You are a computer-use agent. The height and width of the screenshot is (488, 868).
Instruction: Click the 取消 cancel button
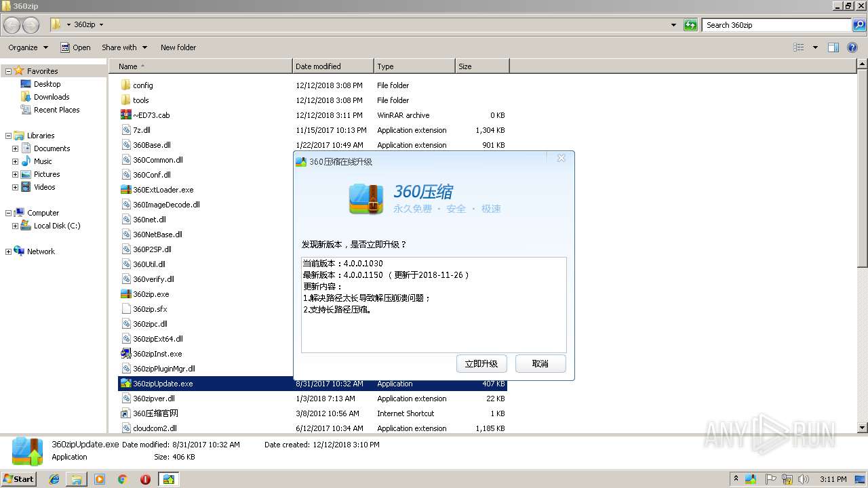pyautogui.click(x=540, y=364)
